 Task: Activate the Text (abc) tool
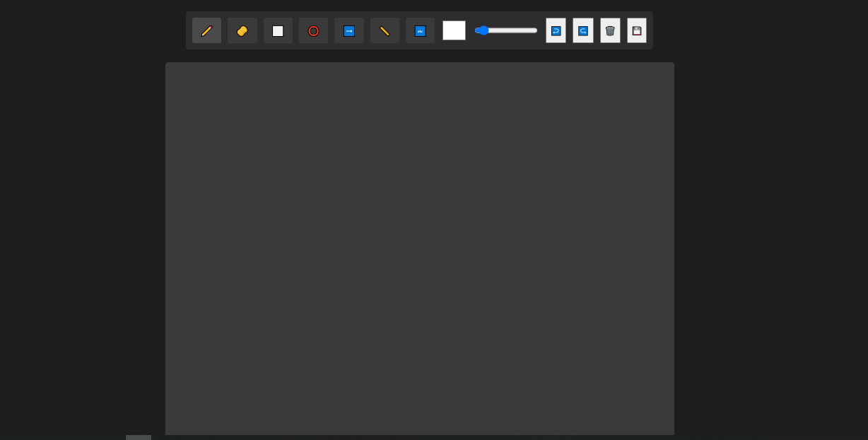[x=420, y=30]
